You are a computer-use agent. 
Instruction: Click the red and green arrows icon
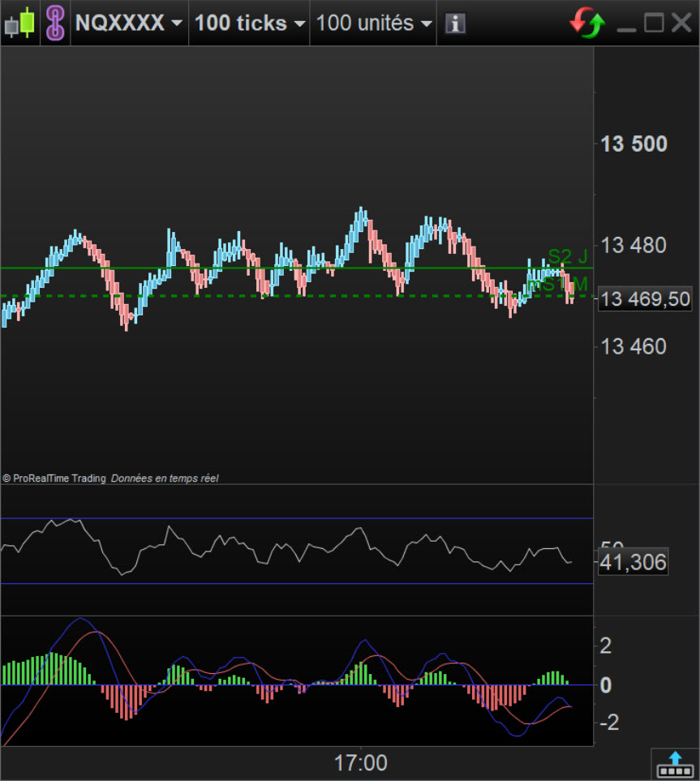[x=587, y=23]
